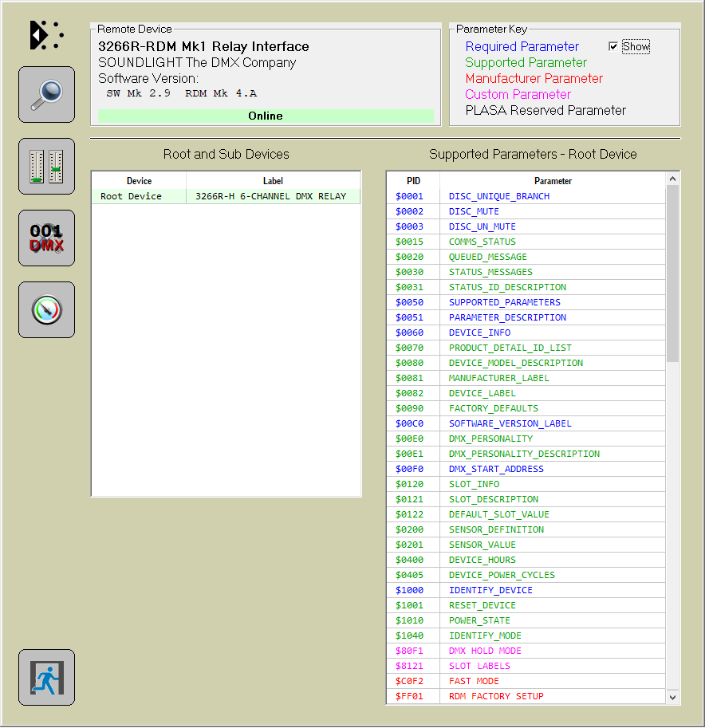705x728 pixels.
Task: Toggle the Show parameter key checkbox
Action: [613, 46]
